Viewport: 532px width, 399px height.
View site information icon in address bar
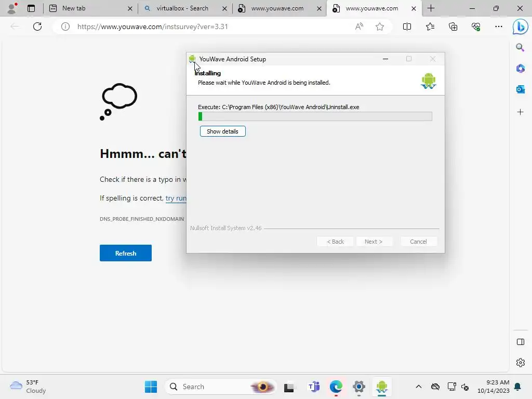click(x=65, y=26)
